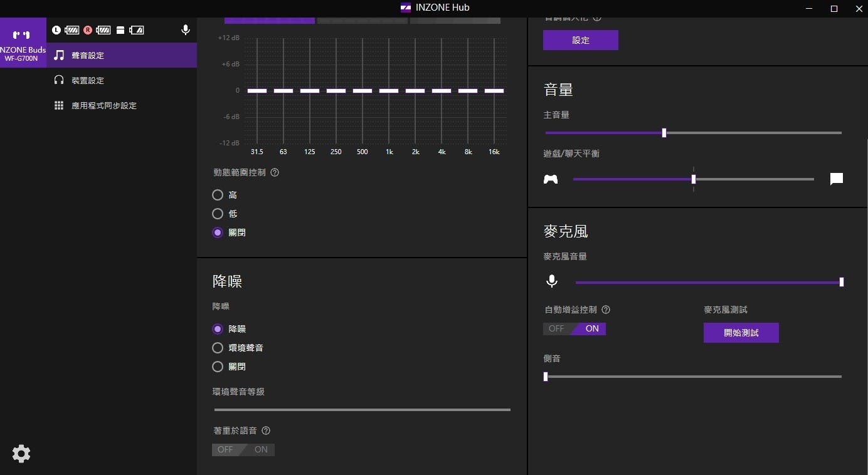
Task: Click the microphone icon beside 麥克風音量 slider
Action: 552,281
